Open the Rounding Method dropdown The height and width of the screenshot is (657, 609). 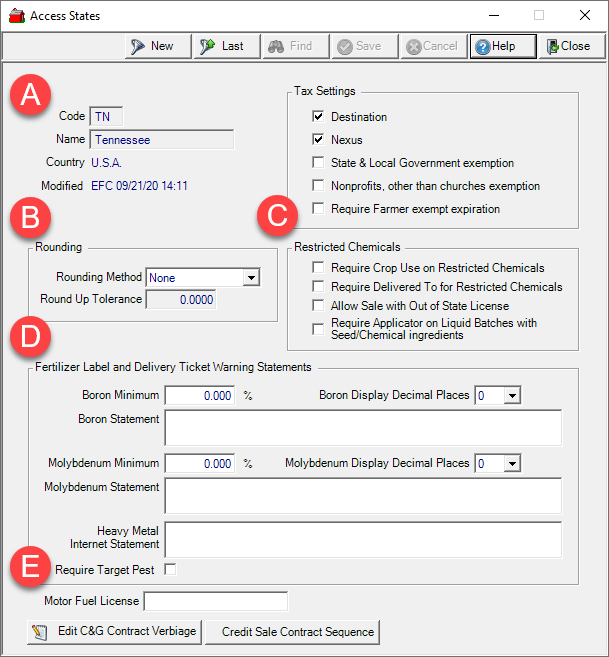pyautogui.click(x=251, y=277)
